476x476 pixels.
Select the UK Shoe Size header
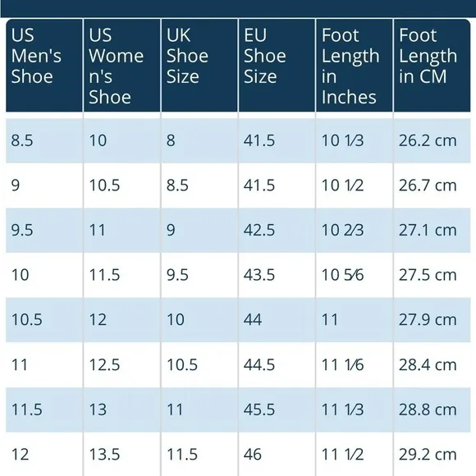pos(199,66)
